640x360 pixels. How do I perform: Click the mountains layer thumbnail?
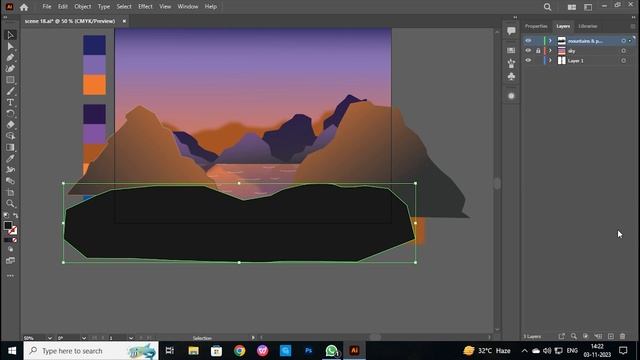pos(562,41)
